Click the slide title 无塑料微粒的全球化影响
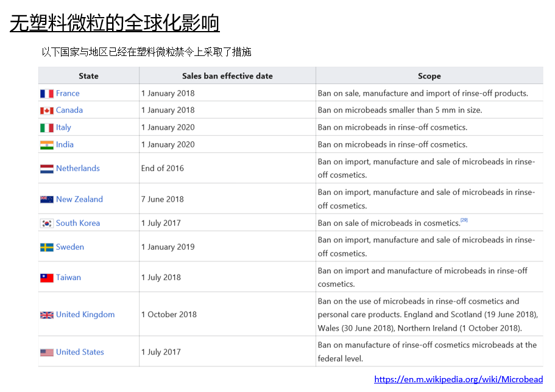This screenshot has width=555, height=392. click(x=115, y=23)
